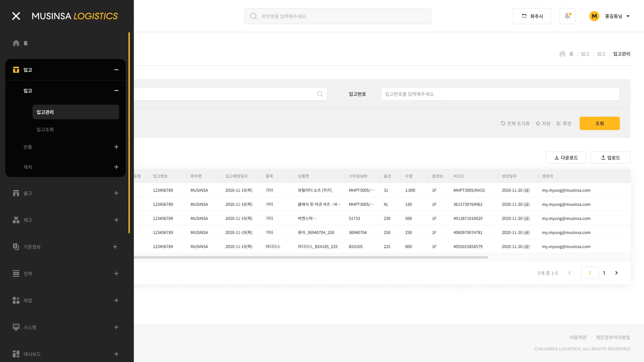Expand the 출고 menu with plus
The height and width of the screenshot is (362, 644).
(116, 193)
